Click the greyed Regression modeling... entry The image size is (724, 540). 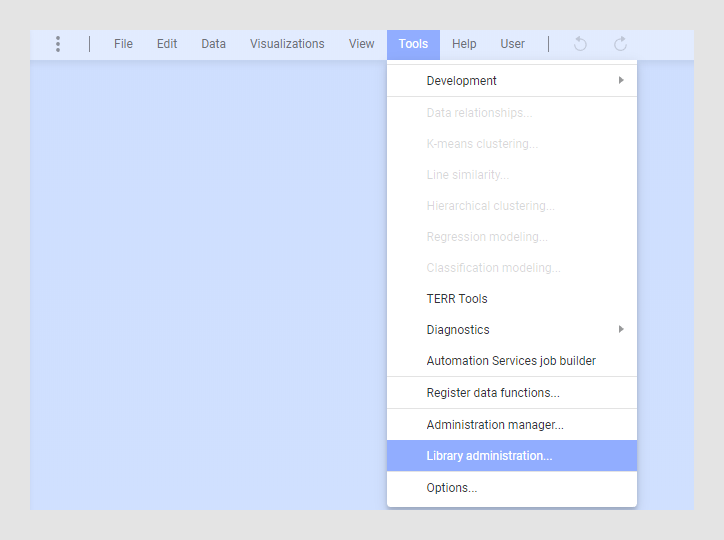click(x=512, y=237)
